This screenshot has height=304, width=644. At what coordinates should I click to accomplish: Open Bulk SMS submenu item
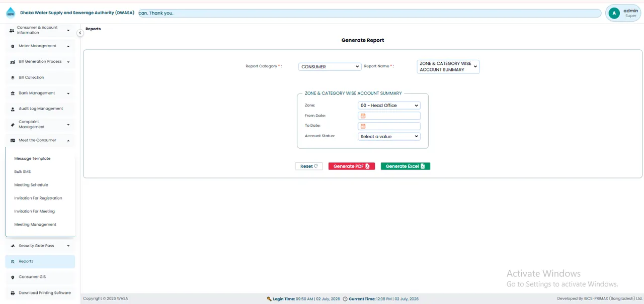[x=23, y=172]
